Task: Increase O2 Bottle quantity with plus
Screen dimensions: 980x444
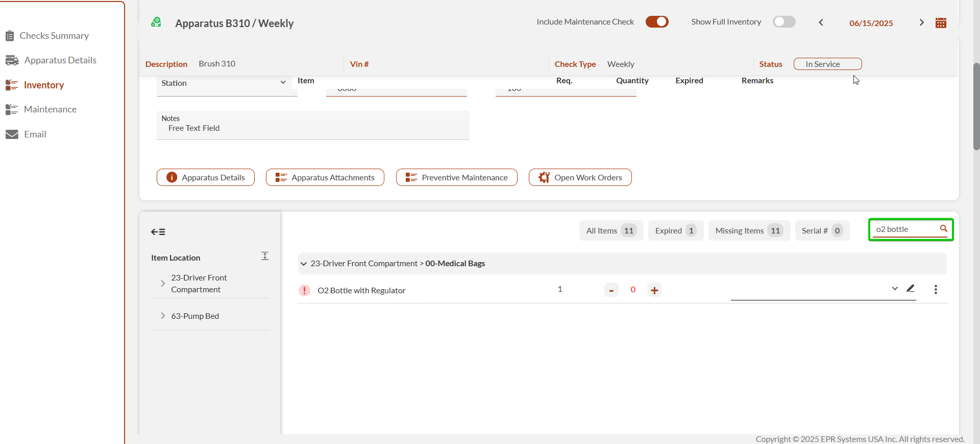Action: point(654,290)
